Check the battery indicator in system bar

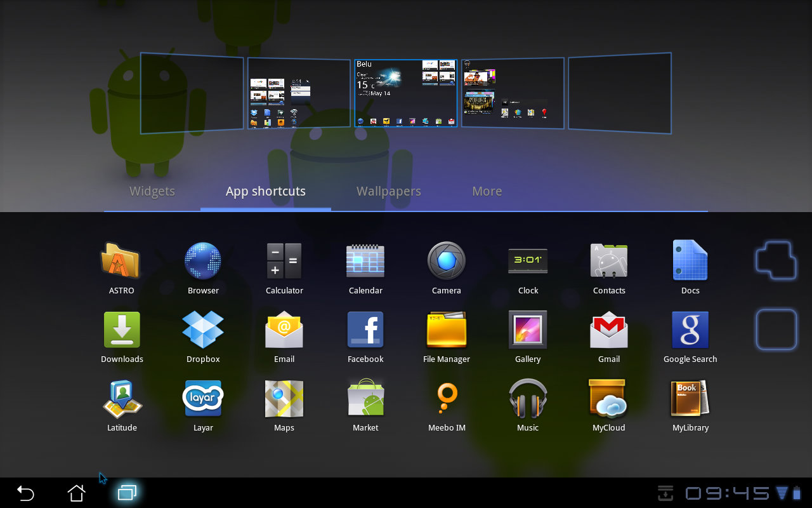coord(797,493)
